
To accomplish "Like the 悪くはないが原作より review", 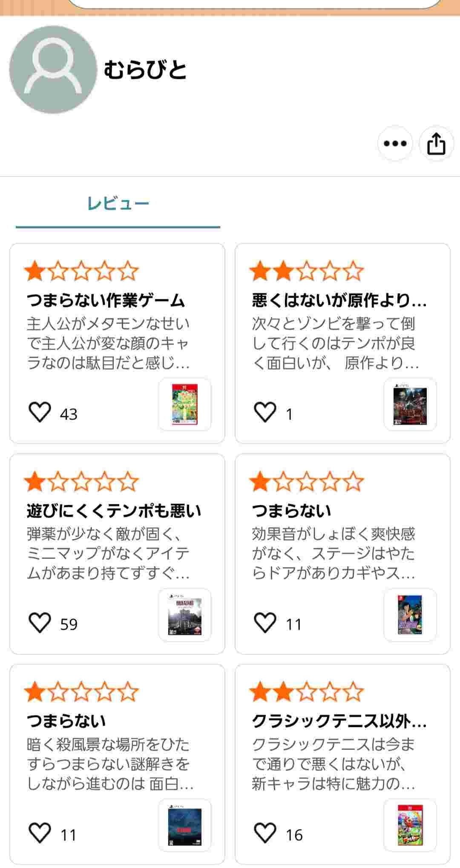I will click(265, 412).
